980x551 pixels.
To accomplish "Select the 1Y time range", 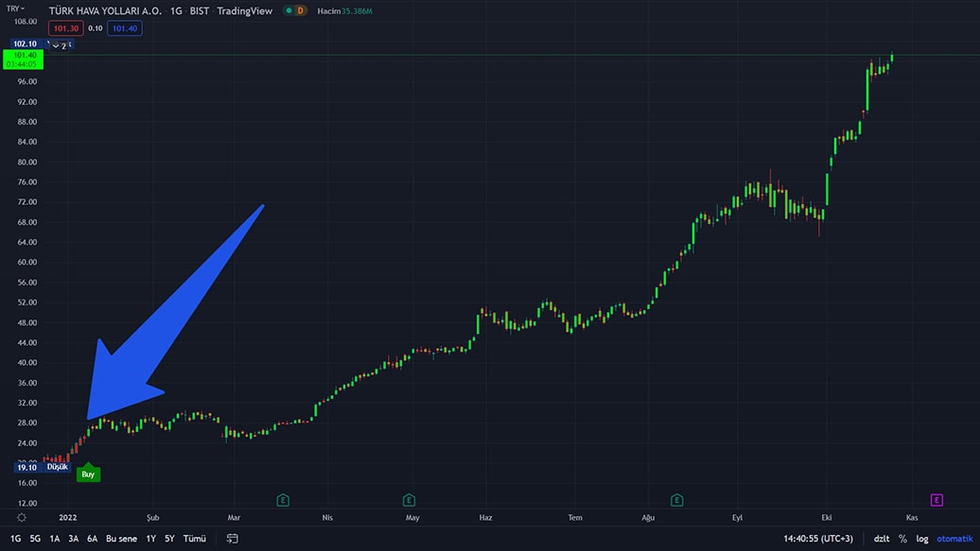I will (x=150, y=538).
